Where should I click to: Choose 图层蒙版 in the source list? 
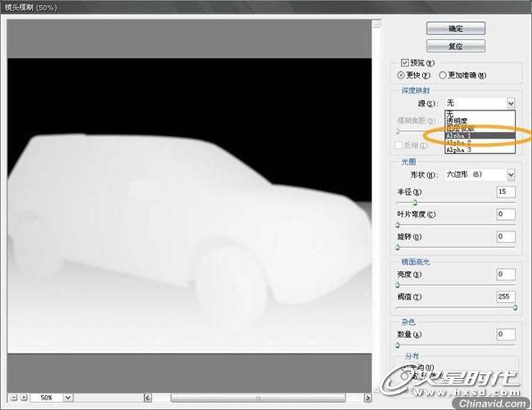coord(480,128)
